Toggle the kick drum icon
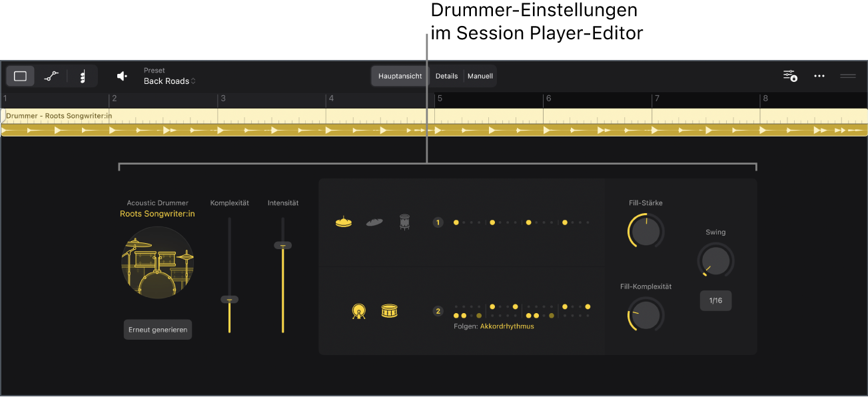This screenshot has width=868, height=397. coord(359,311)
